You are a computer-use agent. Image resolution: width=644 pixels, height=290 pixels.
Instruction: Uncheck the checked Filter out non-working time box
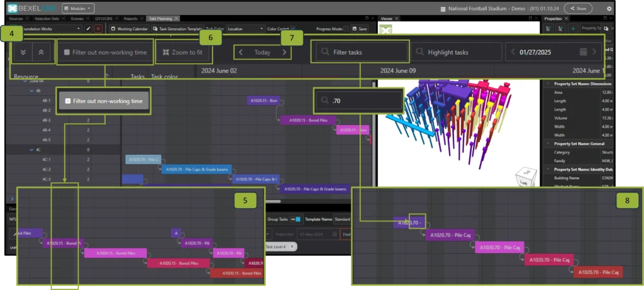click(68, 101)
